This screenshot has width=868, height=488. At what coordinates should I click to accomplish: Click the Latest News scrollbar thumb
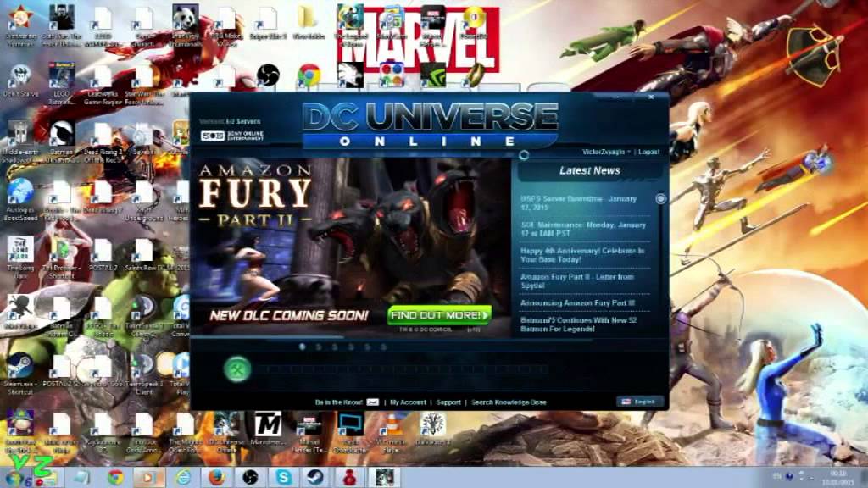point(660,198)
